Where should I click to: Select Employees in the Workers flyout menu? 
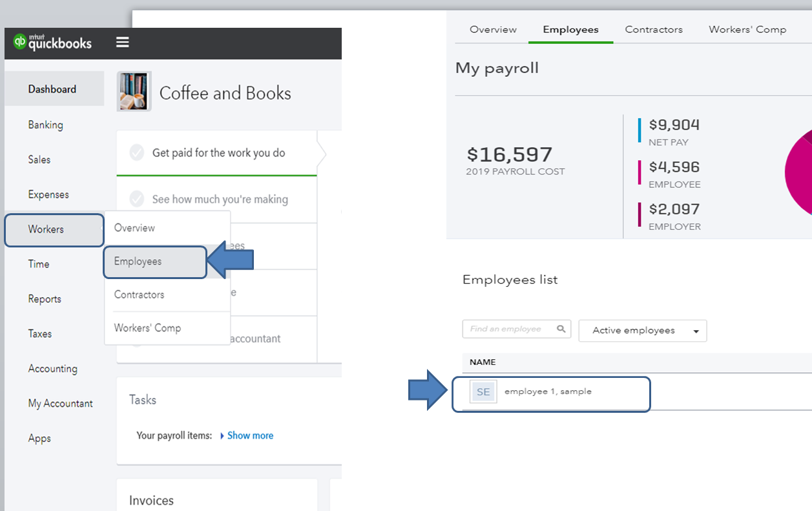pyautogui.click(x=155, y=262)
